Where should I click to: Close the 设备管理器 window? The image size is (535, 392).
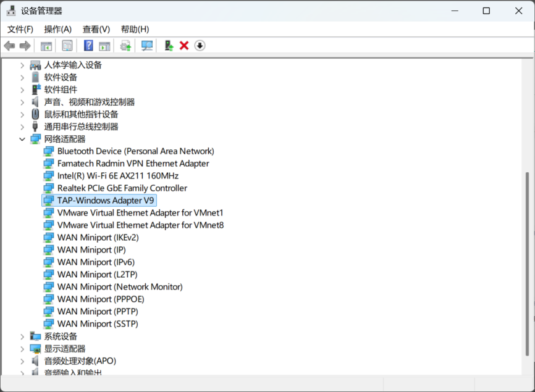tap(518, 11)
